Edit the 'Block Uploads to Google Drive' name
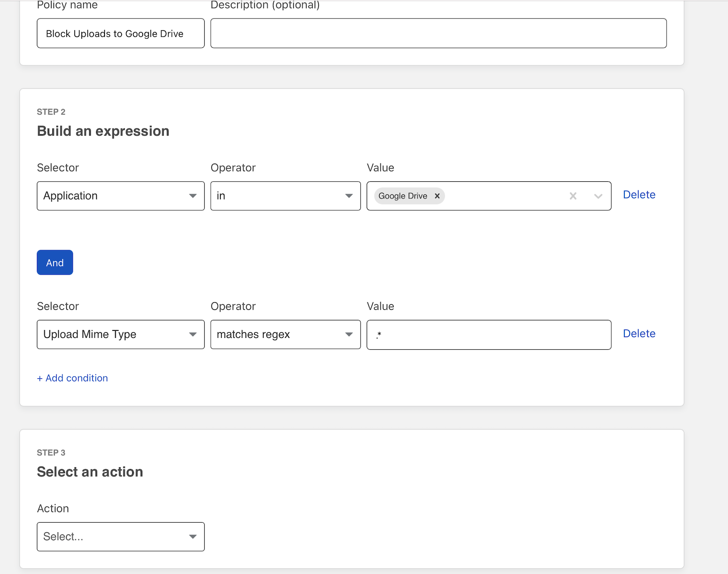This screenshot has height=574, width=728. tap(120, 33)
